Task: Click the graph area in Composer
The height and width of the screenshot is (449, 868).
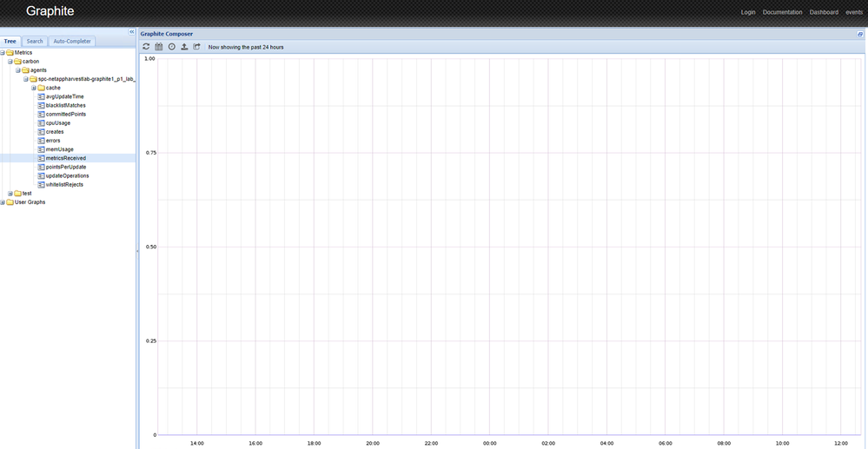Action: [x=502, y=252]
